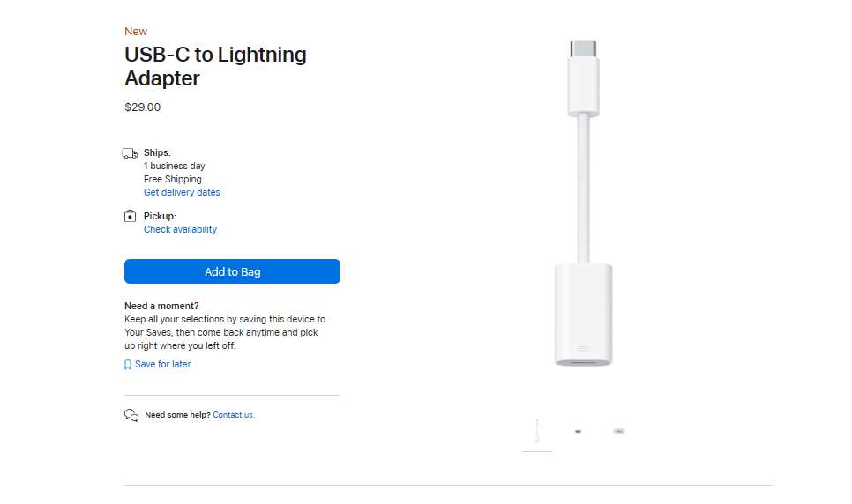This screenshot has height=504, width=852.
Task: Click the Pickup heading
Action: (x=160, y=216)
